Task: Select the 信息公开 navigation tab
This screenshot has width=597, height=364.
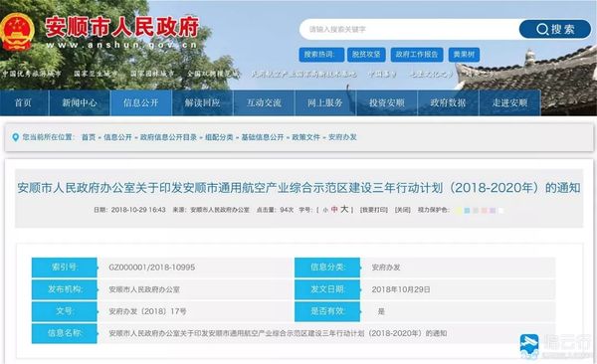Action: tap(141, 102)
